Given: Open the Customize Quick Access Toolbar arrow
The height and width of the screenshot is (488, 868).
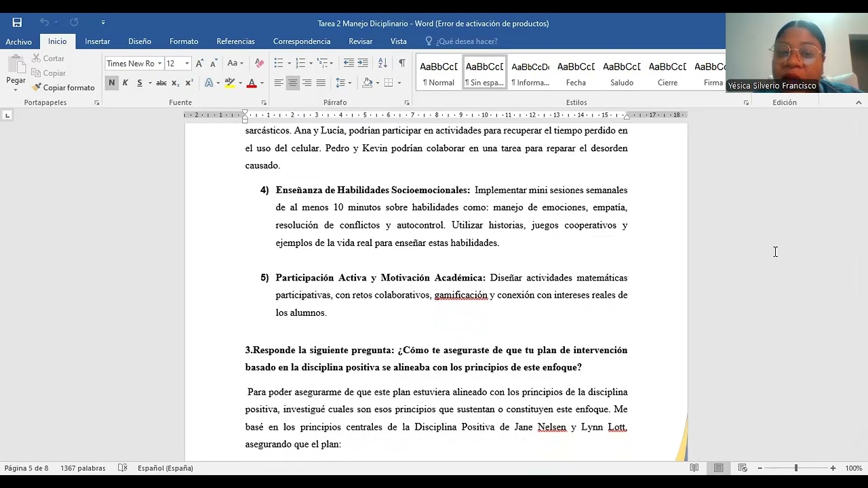Looking at the screenshot, I should tap(103, 22).
